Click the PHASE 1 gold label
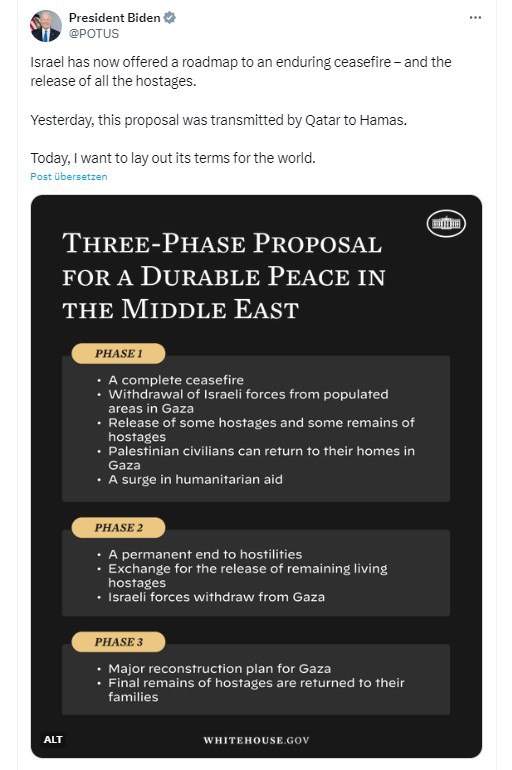The width and height of the screenshot is (512, 770). click(x=118, y=354)
